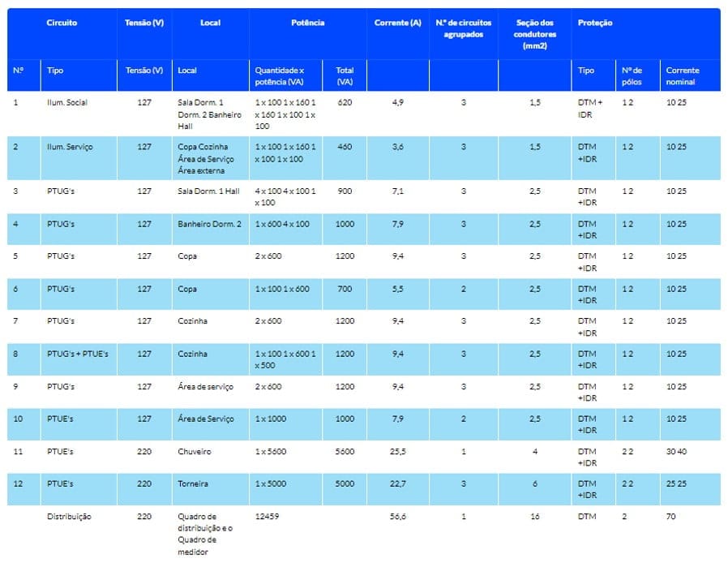Select the Distribuição row label
The height and width of the screenshot is (567, 728).
69,516
